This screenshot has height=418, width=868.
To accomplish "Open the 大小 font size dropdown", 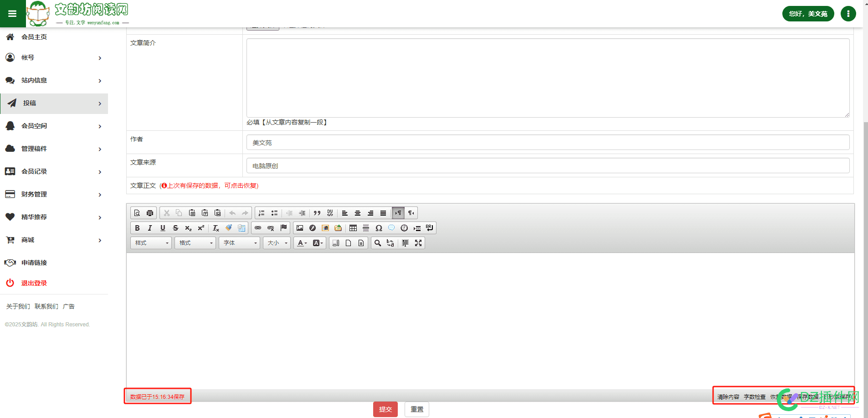I will 277,243.
